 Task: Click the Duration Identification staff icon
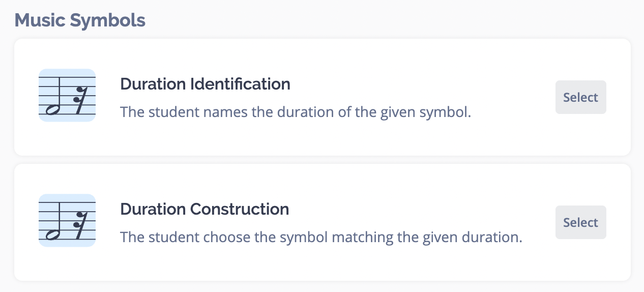(x=67, y=95)
